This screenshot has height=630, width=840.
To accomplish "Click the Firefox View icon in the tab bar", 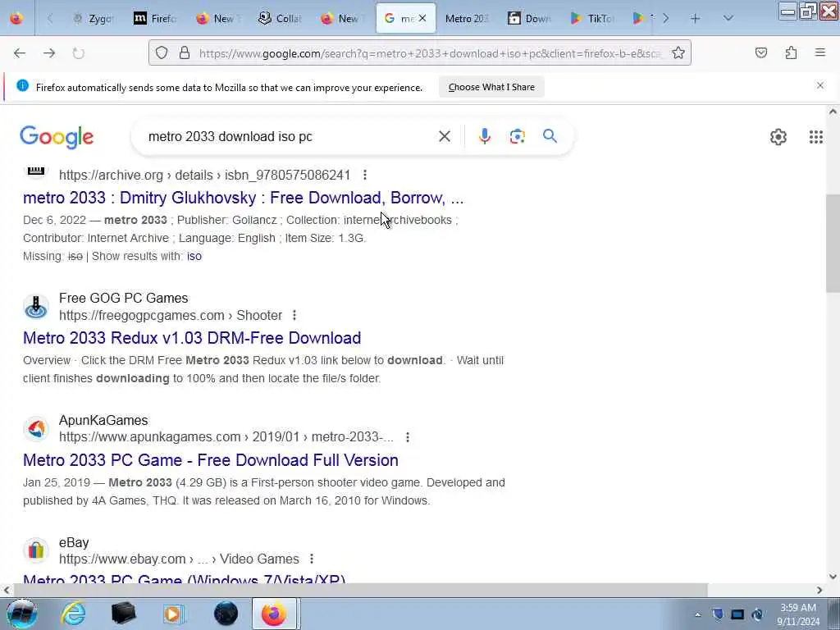I will [x=16, y=18].
